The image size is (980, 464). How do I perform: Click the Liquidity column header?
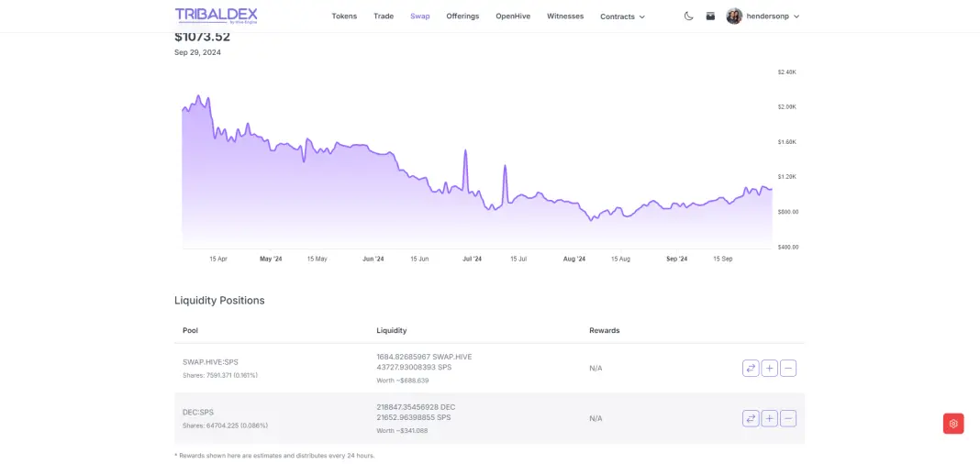pyautogui.click(x=391, y=330)
